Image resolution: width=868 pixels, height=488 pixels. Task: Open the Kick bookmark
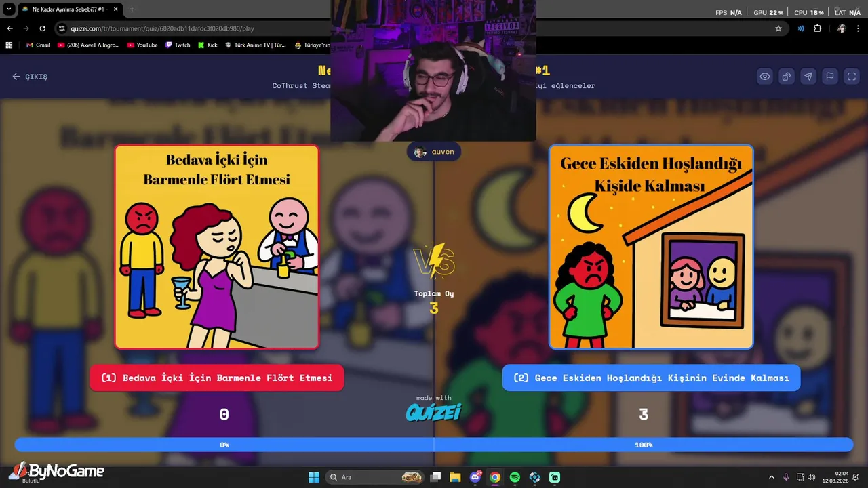[208, 45]
